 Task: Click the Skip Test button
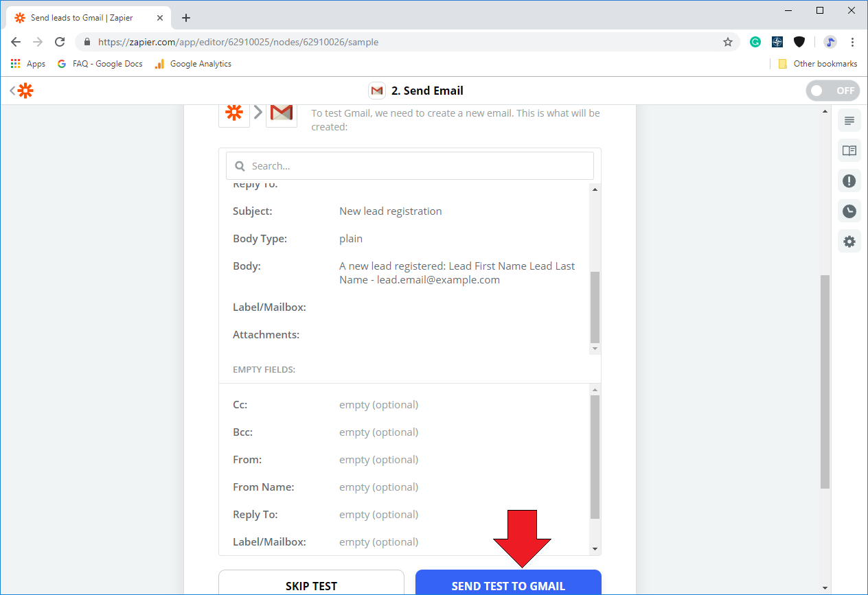pos(311,584)
